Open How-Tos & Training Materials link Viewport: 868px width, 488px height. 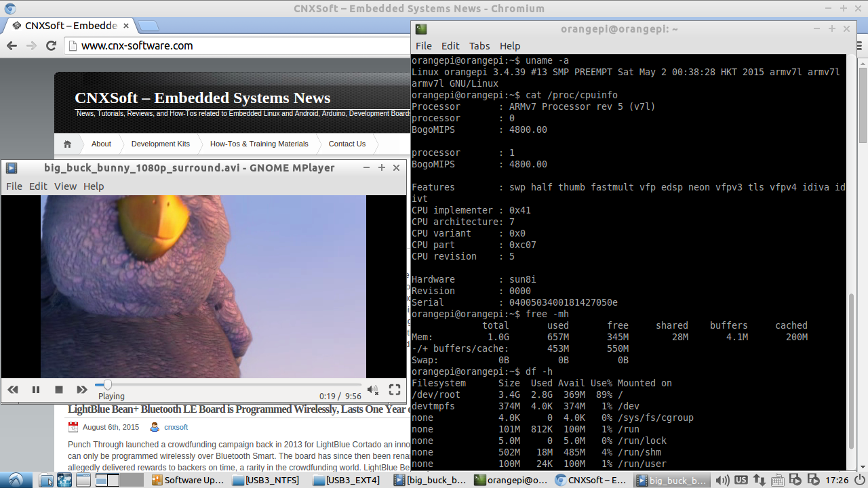click(259, 144)
